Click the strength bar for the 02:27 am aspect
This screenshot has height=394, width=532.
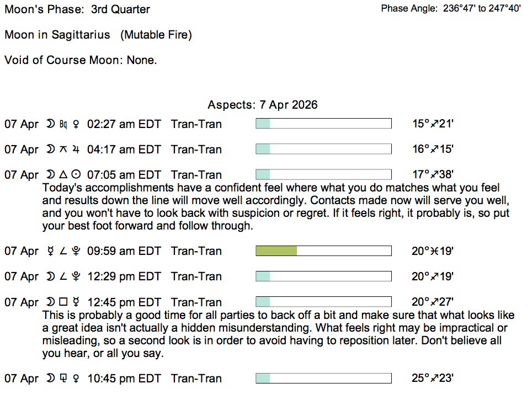click(x=323, y=124)
